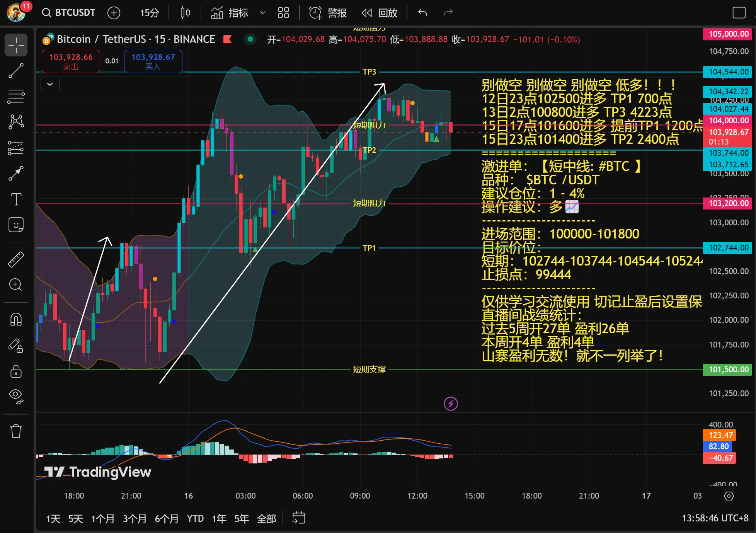Click the purple lightning event marker
This screenshot has width=756, height=533.
[451, 404]
